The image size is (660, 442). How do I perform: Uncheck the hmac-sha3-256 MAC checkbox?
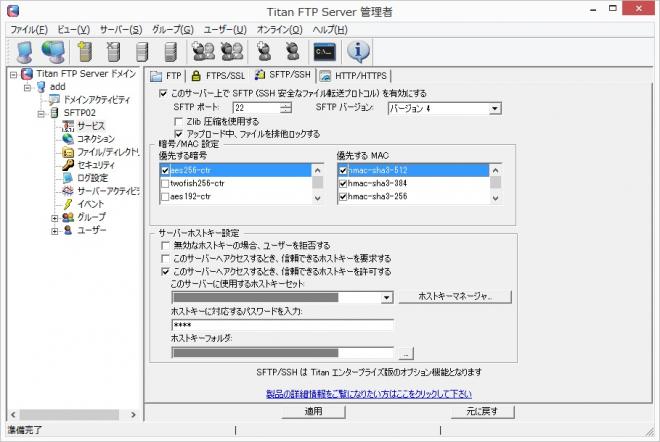pos(343,197)
